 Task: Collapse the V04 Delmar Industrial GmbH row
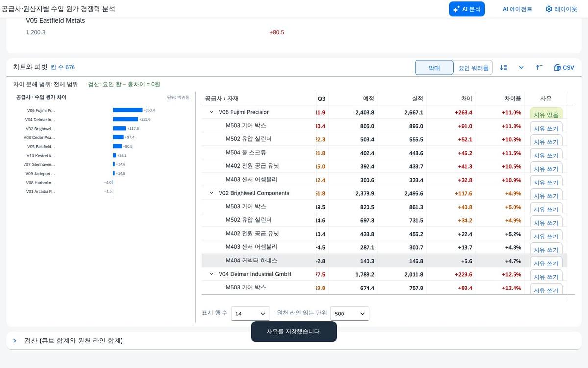[212, 274]
